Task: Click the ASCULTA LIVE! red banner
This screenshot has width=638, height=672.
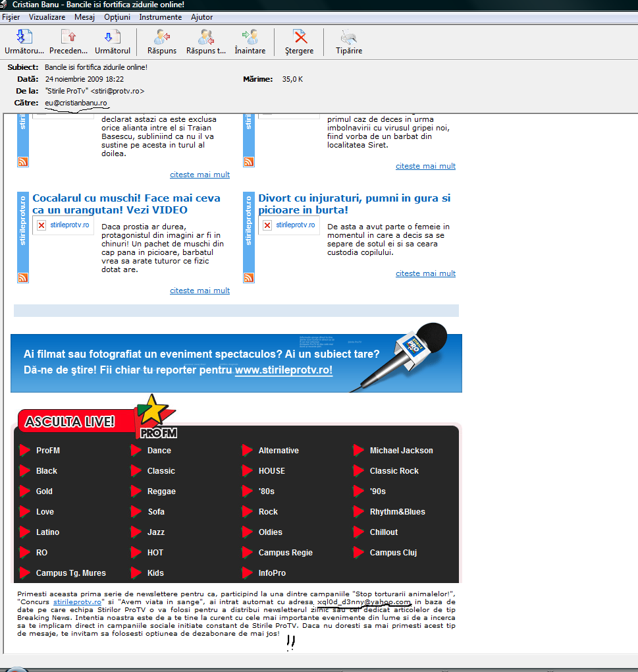Action: (76, 421)
